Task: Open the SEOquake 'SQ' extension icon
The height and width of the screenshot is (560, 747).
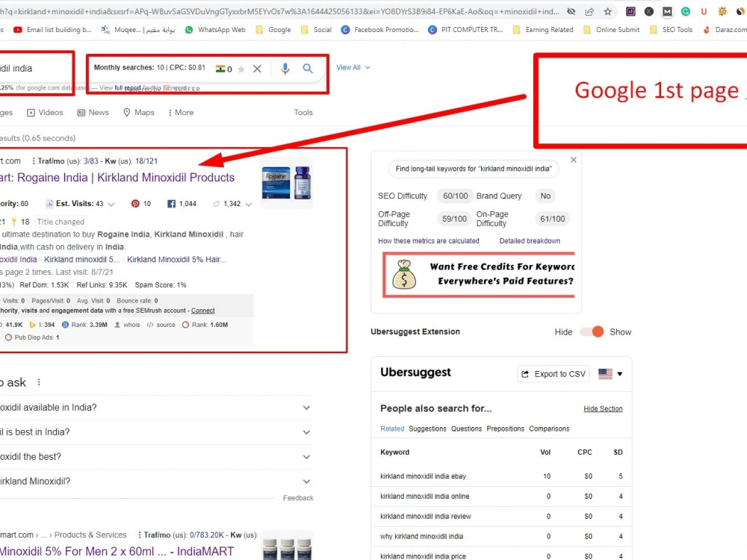Action: coord(722,11)
